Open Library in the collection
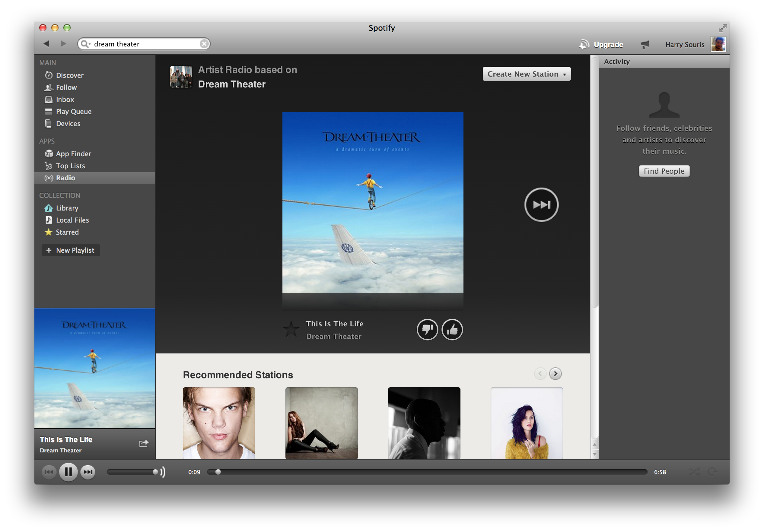764x532 pixels. click(x=94, y=208)
